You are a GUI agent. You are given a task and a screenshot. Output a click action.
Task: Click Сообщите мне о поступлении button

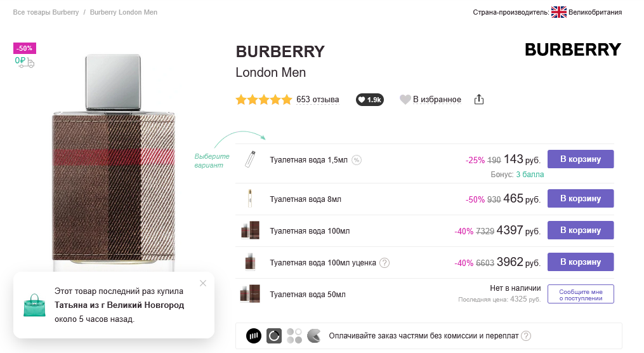click(x=581, y=294)
